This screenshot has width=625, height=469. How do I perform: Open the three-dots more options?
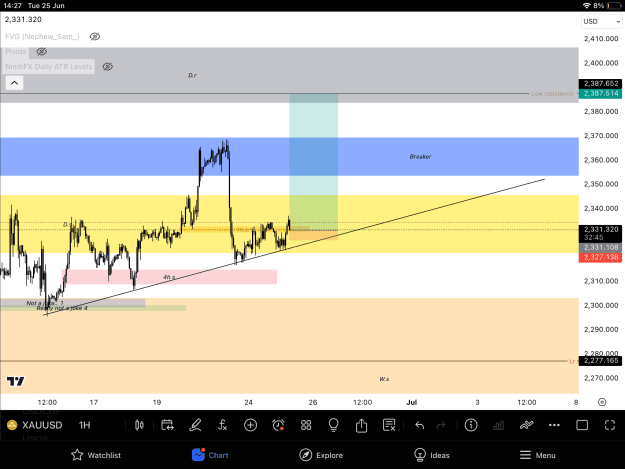tap(554, 425)
